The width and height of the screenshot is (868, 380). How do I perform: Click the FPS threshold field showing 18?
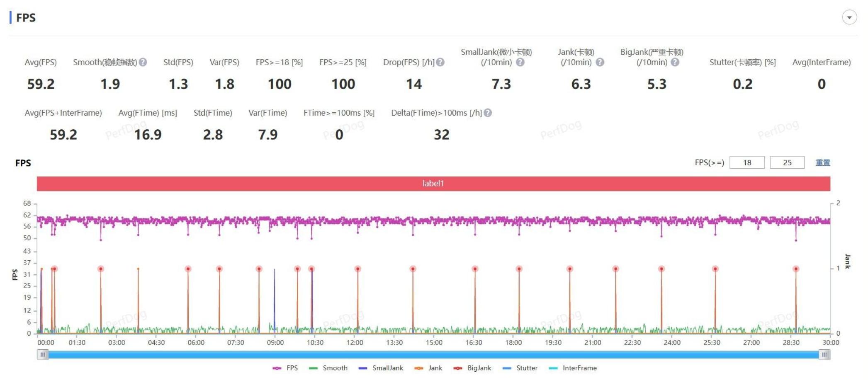(x=747, y=162)
